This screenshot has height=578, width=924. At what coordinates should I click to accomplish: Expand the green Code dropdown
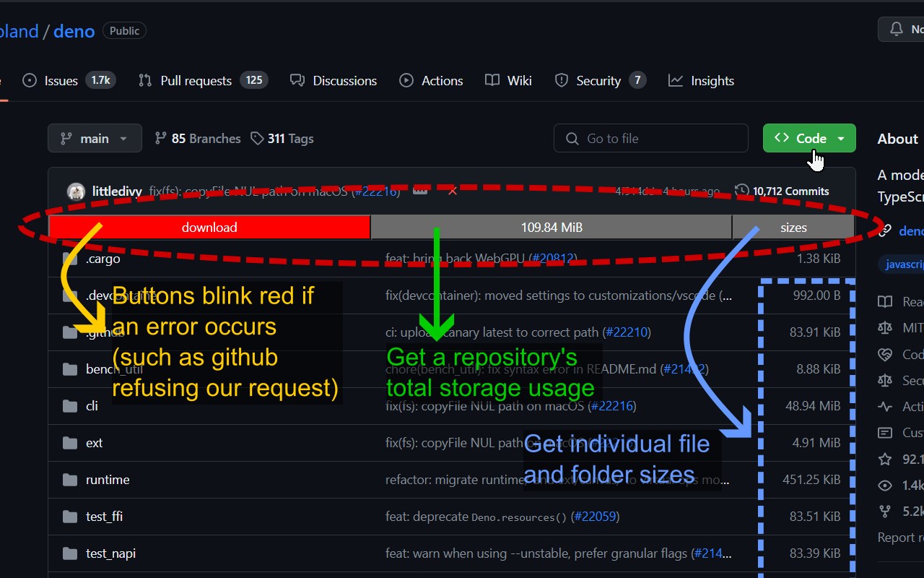809,138
